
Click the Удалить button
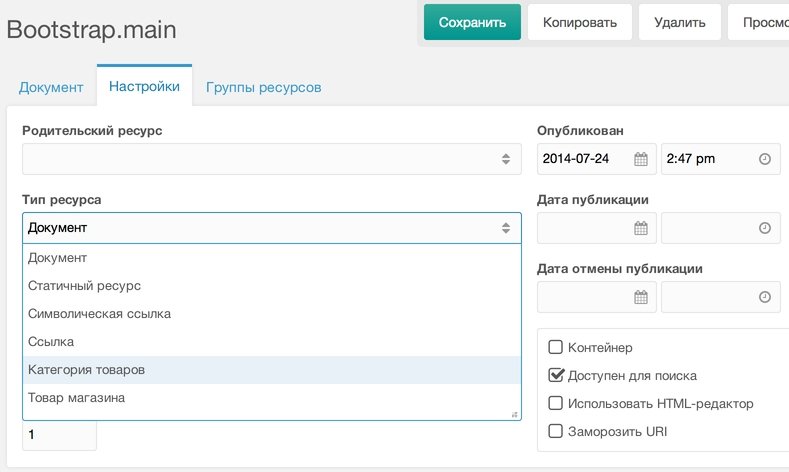point(680,22)
